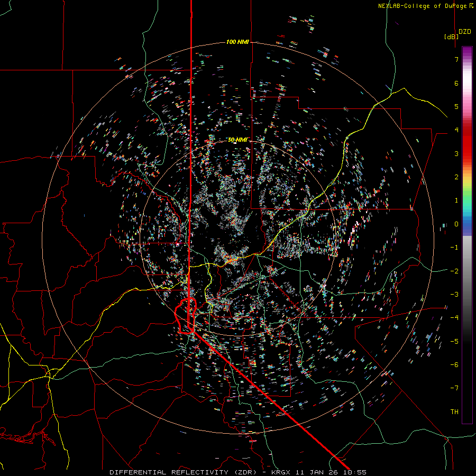
Task: Click the 0 dB tick label on the scale
Action: click(456, 224)
